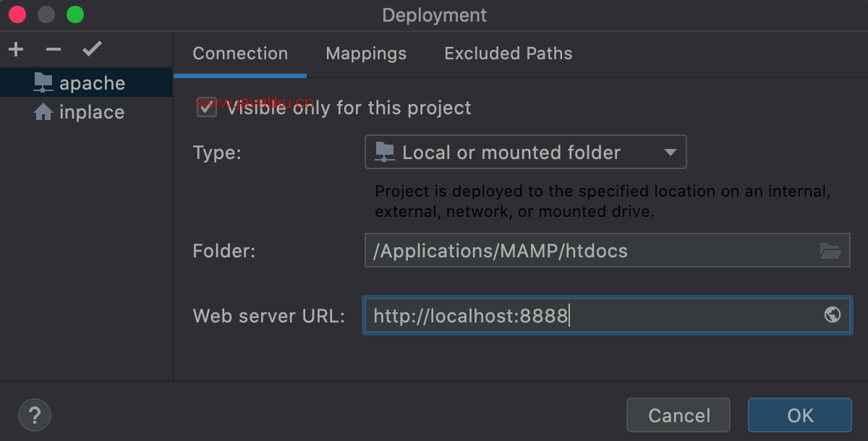
Task: Close the Deployment dialog with red button
Action: pyautogui.click(x=17, y=14)
